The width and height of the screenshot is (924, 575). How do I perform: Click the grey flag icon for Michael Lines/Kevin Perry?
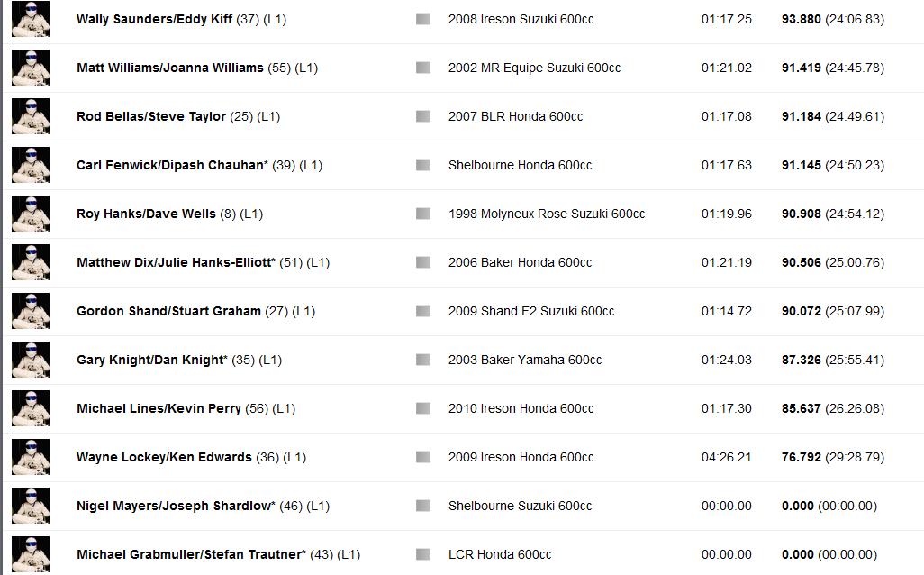pyautogui.click(x=423, y=408)
